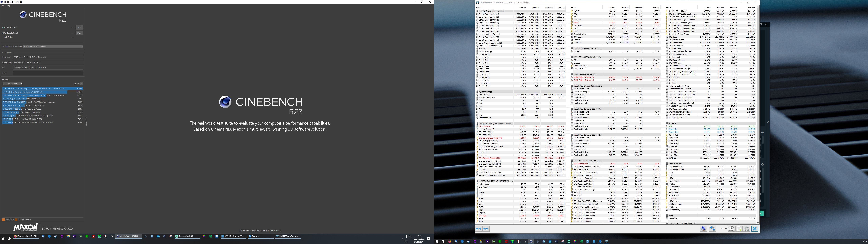Select the Threadripper 2990WX ranking row
Viewport: 868px width, 244px height.
(x=42, y=89)
